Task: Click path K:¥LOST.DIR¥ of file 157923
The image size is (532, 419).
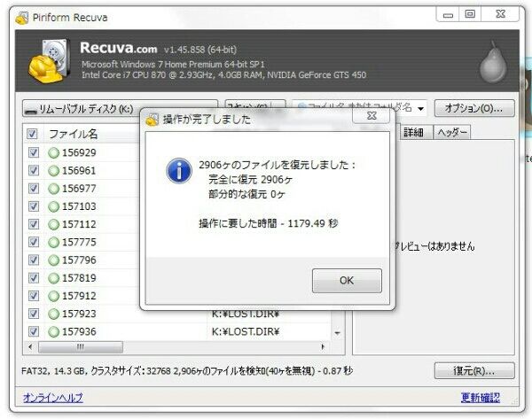Action: 246,314
